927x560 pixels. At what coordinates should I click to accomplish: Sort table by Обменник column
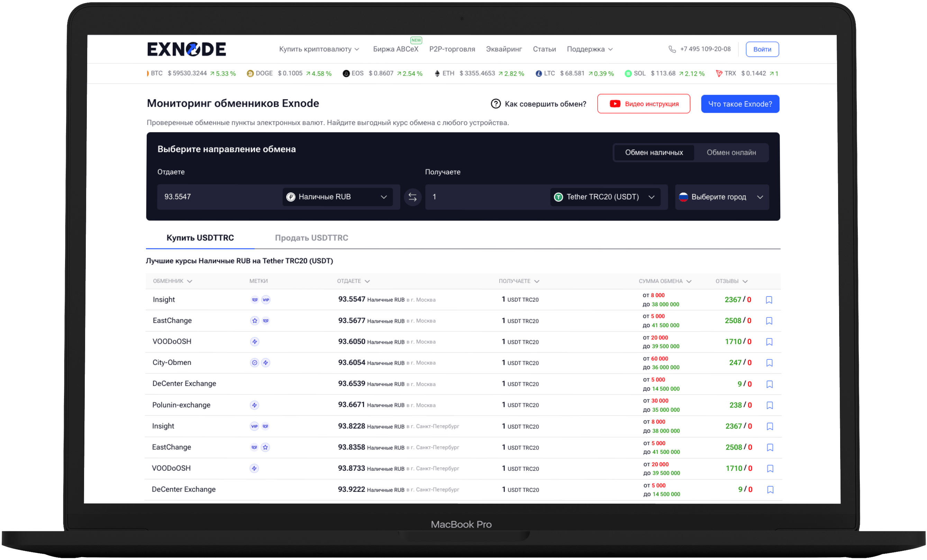[x=172, y=281]
